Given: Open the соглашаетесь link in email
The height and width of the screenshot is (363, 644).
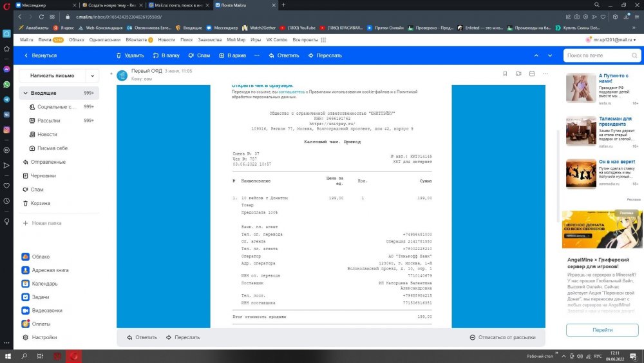Looking at the screenshot, I should pos(292,92).
